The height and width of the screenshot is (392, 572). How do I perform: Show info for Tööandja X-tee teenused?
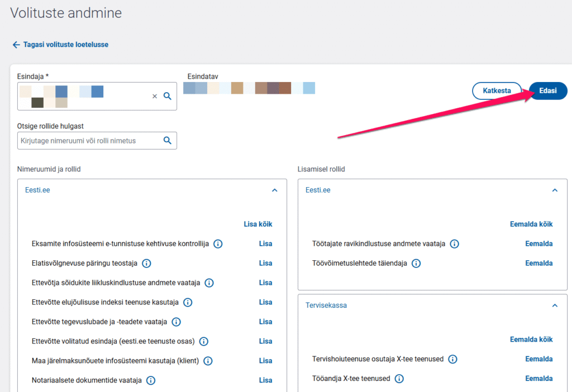[x=399, y=379]
